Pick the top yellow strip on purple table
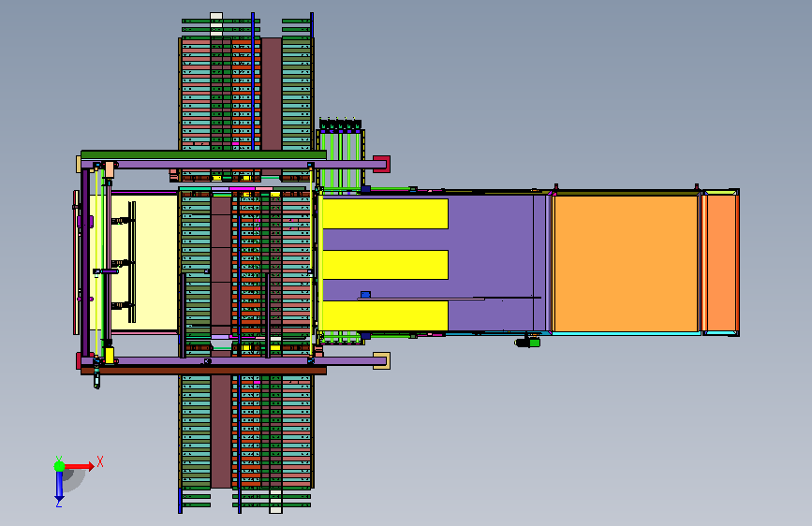This screenshot has height=526, width=812. point(385,213)
